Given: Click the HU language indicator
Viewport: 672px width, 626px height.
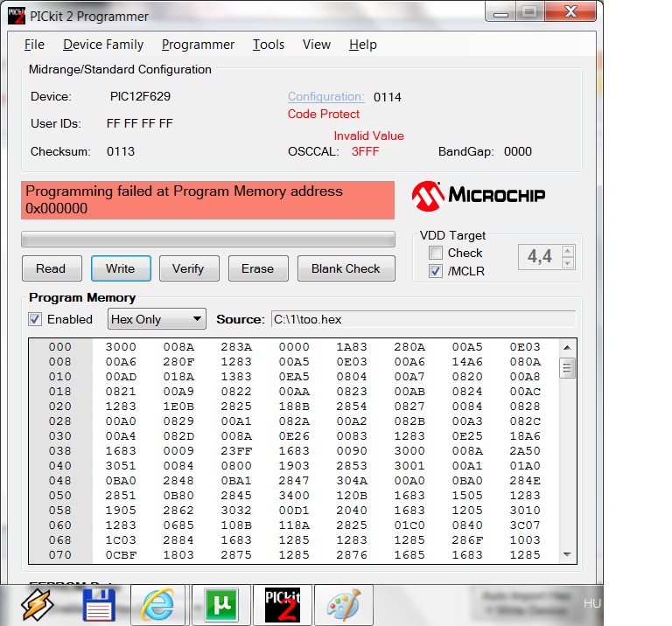Looking at the screenshot, I should [x=591, y=604].
